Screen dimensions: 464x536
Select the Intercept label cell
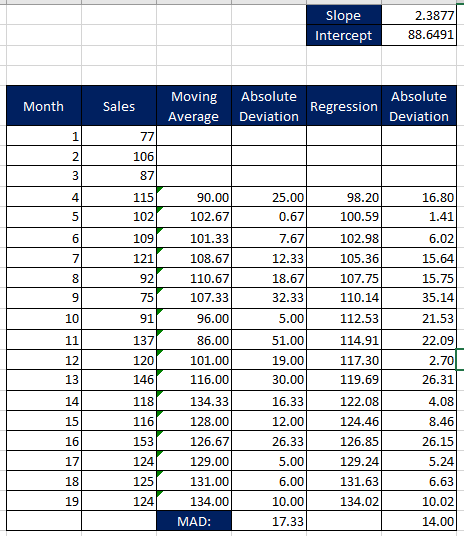(x=344, y=35)
